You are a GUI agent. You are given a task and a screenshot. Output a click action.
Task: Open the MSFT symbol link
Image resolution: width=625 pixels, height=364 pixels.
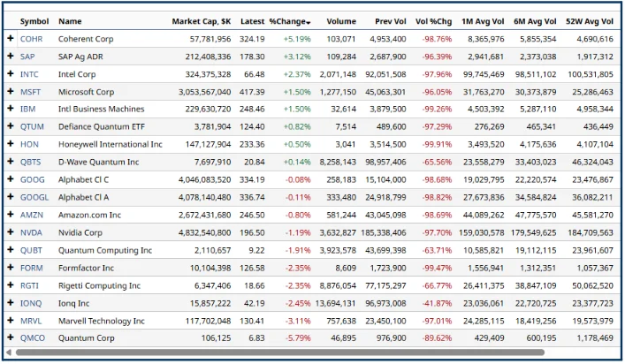pos(31,92)
